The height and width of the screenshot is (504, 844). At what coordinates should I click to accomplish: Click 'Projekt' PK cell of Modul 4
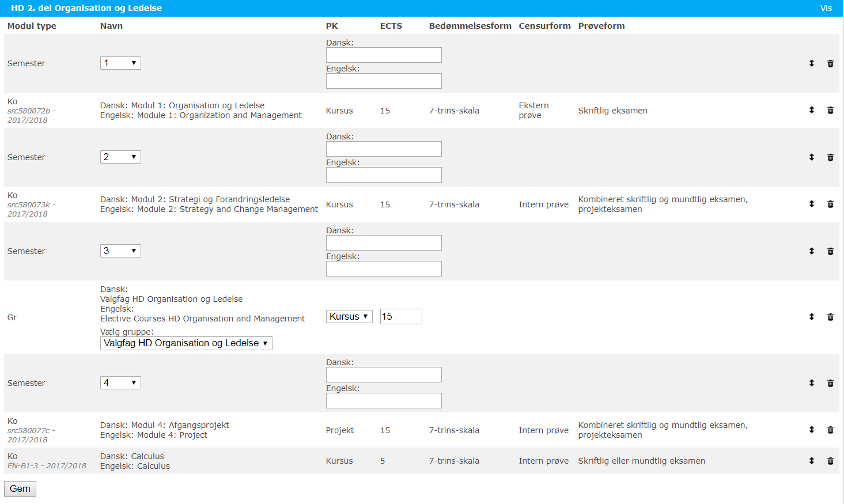coord(340,430)
